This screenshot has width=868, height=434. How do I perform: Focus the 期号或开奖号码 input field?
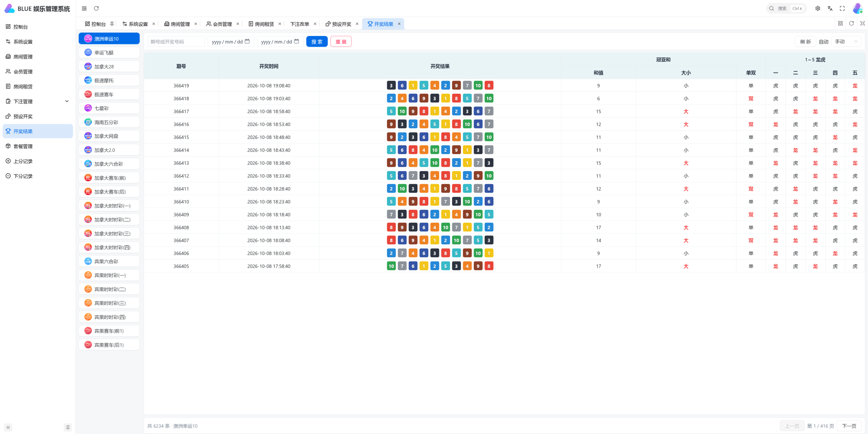click(176, 41)
